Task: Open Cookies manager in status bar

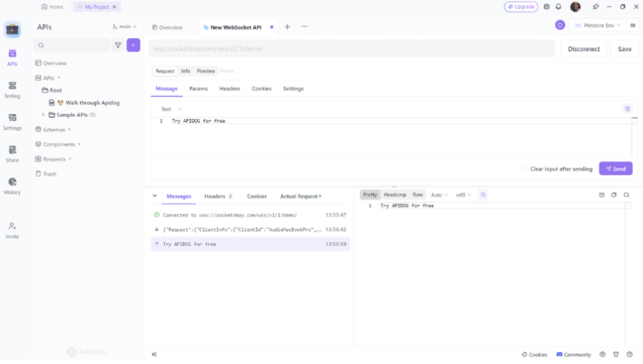Action: click(x=534, y=355)
